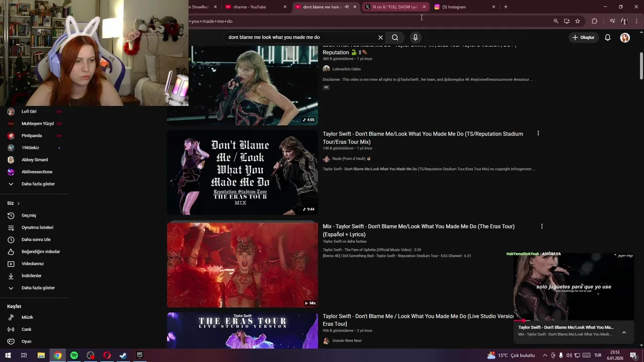The image size is (644, 362).
Task: Open Epic Games launcher from taskbar
Action: pos(140,355)
